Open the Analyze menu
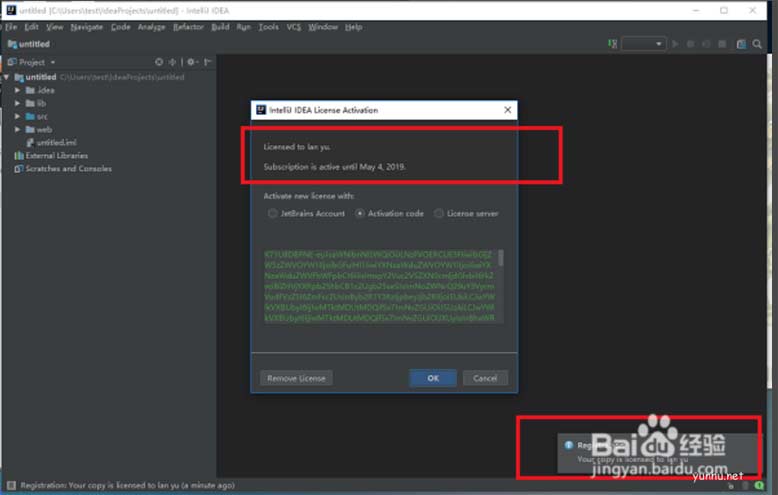This screenshot has width=778, height=495. tap(151, 27)
